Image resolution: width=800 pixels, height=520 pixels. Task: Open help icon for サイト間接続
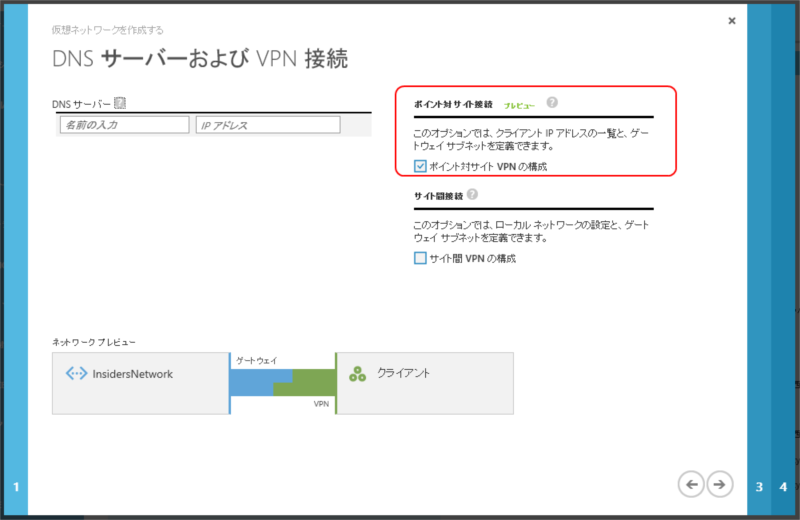(x=472, y=194)
